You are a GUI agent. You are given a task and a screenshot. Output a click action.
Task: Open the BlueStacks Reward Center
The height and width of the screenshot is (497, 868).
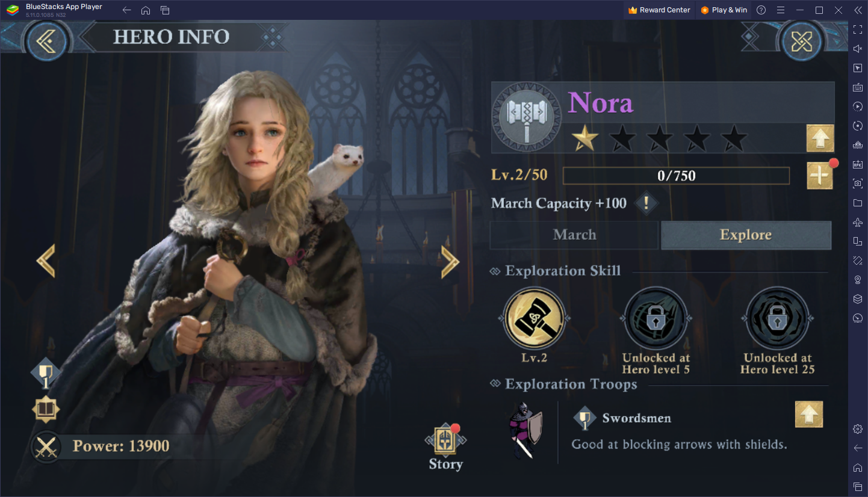point(659,10)
